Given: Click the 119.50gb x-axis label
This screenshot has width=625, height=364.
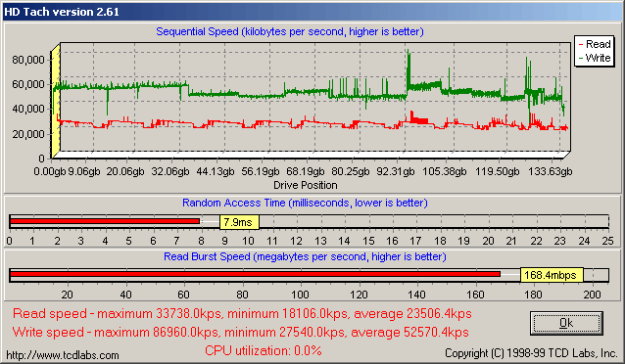Looking at the screenshot, I should tap(498, 171).
